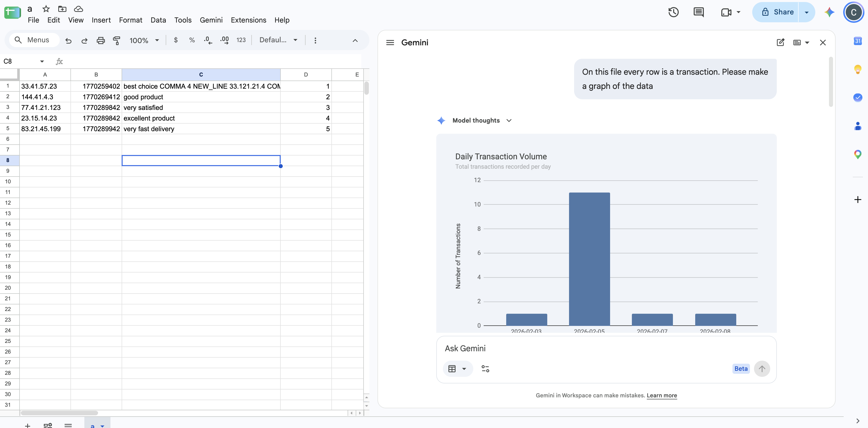Get add-ons plus icon

point(858,200)
